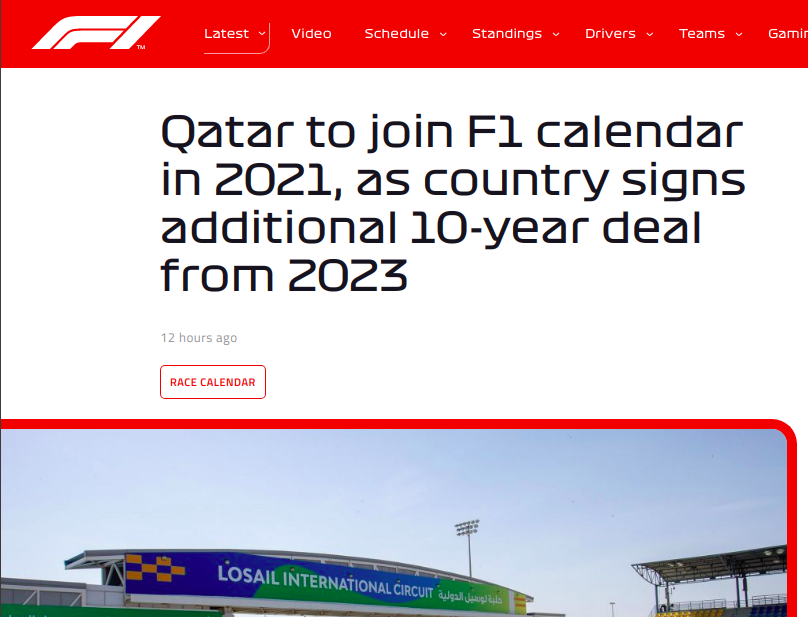Select the Schedule nav label
The height and width of the screenshot is (617, 808).
pos(396,34)
